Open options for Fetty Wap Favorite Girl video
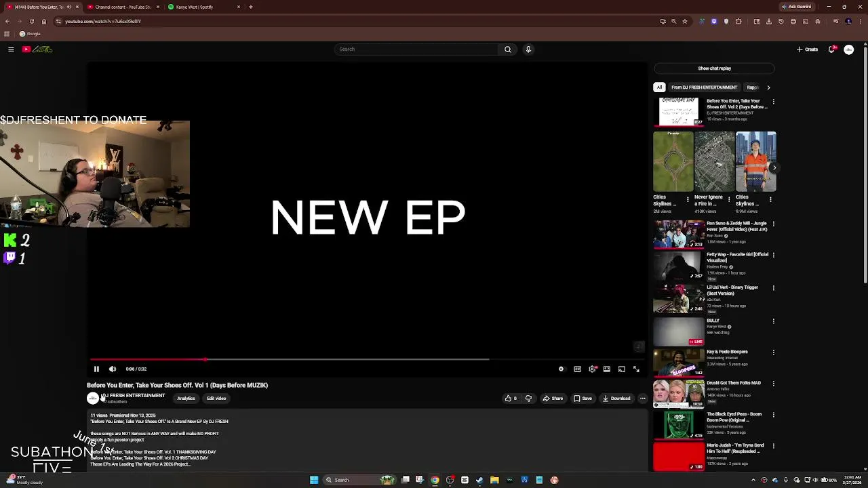 [774, 255]
